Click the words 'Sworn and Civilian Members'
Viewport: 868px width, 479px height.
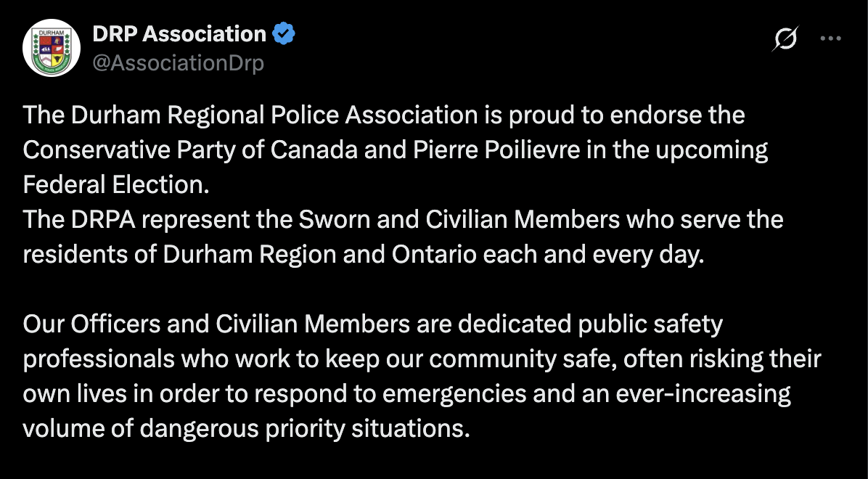pyautogui.click(x=459, y=220)
